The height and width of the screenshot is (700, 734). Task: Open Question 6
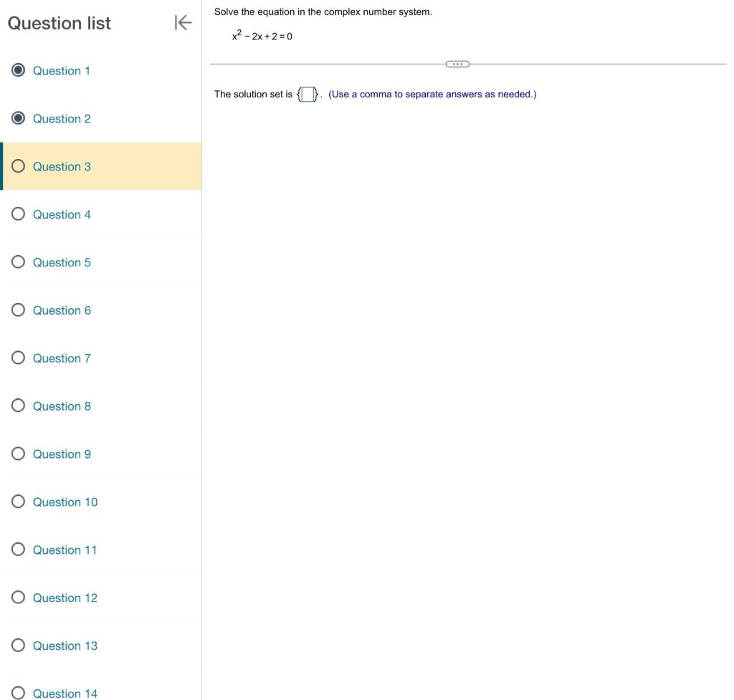click(62, 310)
